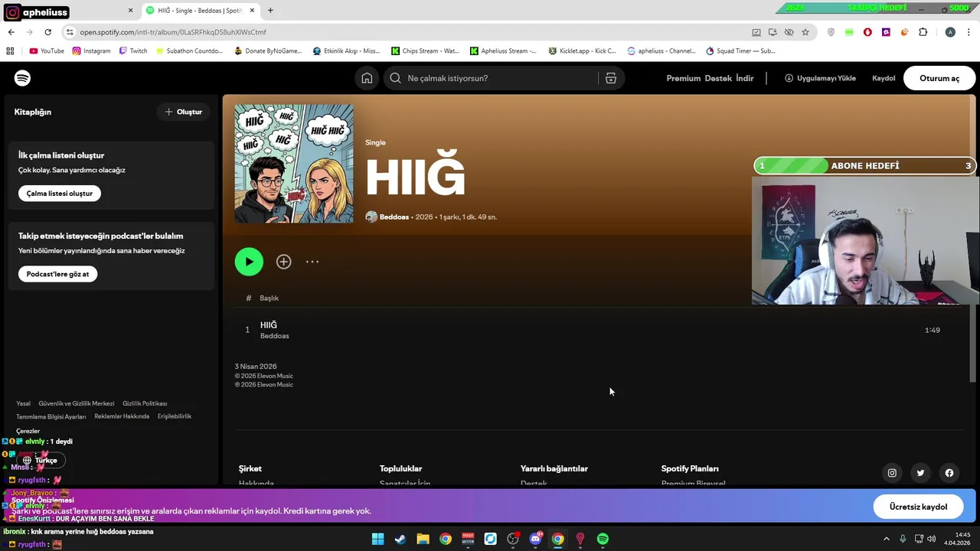980x551 pixels.
Task: Add HIIĞ to library with plus circle
Action: point(284,262)
